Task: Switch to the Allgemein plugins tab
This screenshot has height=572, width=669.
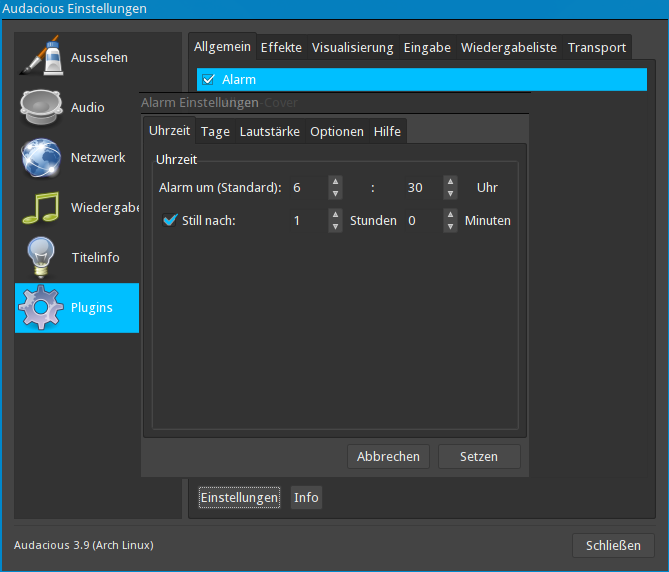Action: (222, 46)
